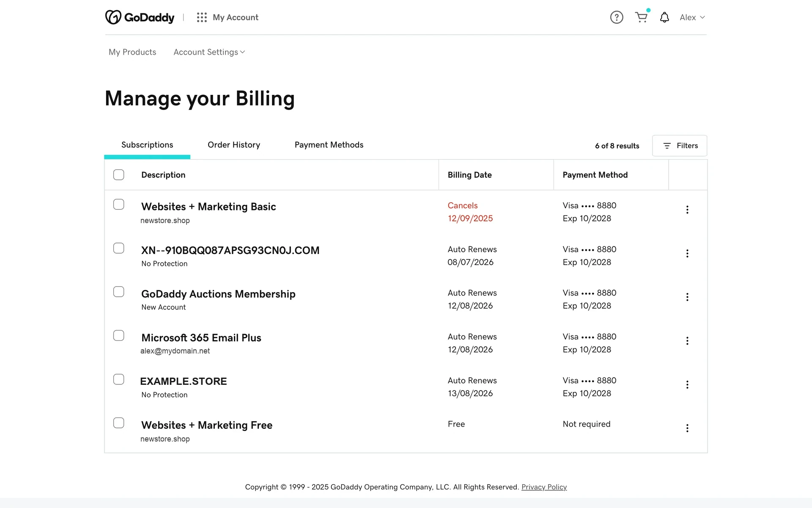Click No Protection under EXAMPLE.STORE

[x=165, y=395]
